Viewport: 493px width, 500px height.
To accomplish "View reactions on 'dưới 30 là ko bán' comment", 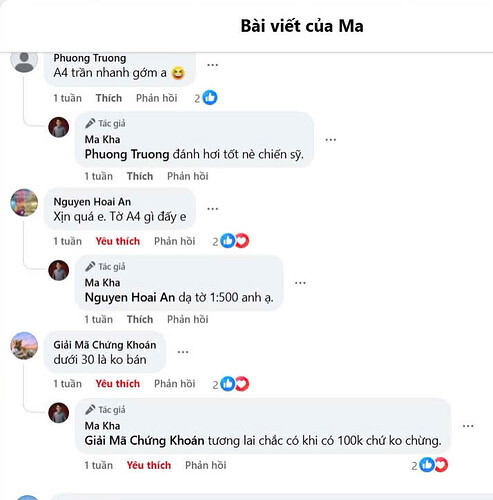I will 231,384.
